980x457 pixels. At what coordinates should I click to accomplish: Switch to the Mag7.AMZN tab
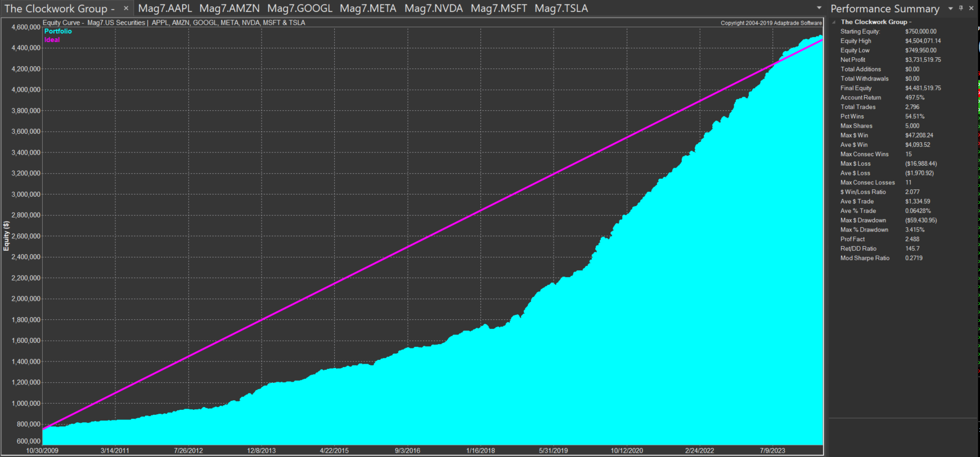pyautogui.click(x=230, y=8)
